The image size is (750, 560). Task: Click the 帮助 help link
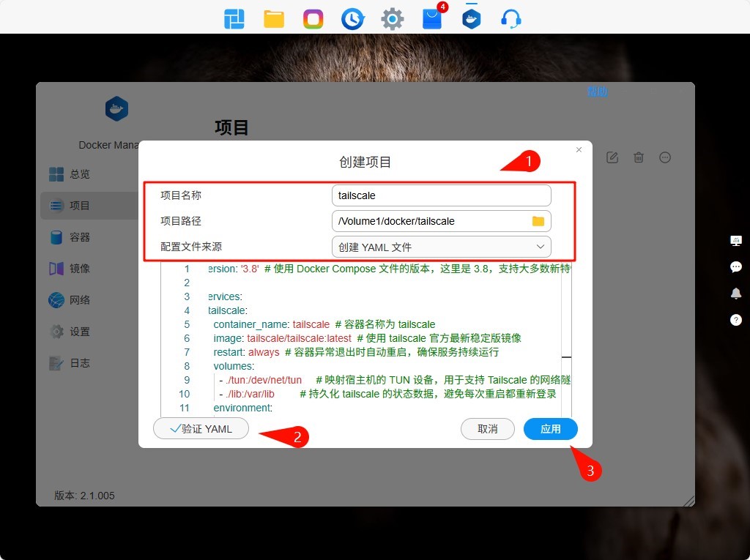597,92
